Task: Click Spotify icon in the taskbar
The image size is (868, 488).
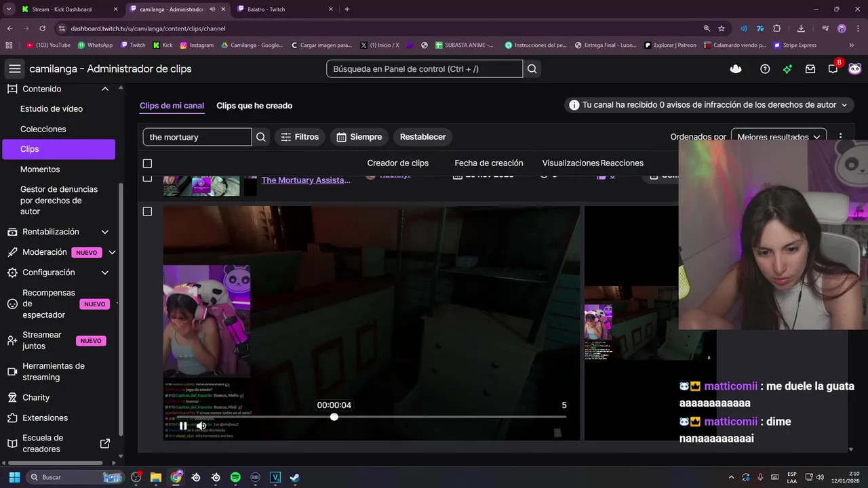Action: pyautogui.click(x=235, y=477)
